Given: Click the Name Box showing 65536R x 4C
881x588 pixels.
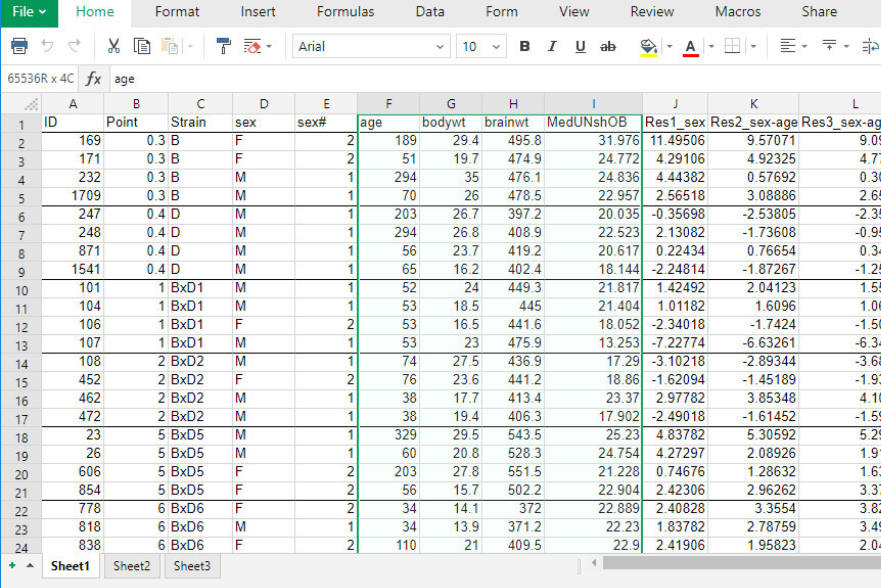Looking at the screenshot, I should point(41,79).
